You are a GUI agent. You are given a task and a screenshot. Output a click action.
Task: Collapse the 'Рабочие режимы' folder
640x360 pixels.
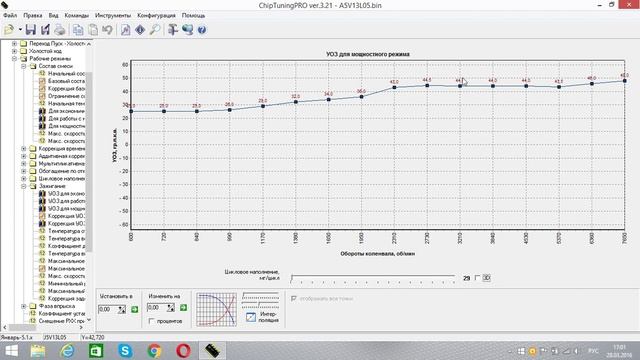pyautogui.click(x=14, y=58)
